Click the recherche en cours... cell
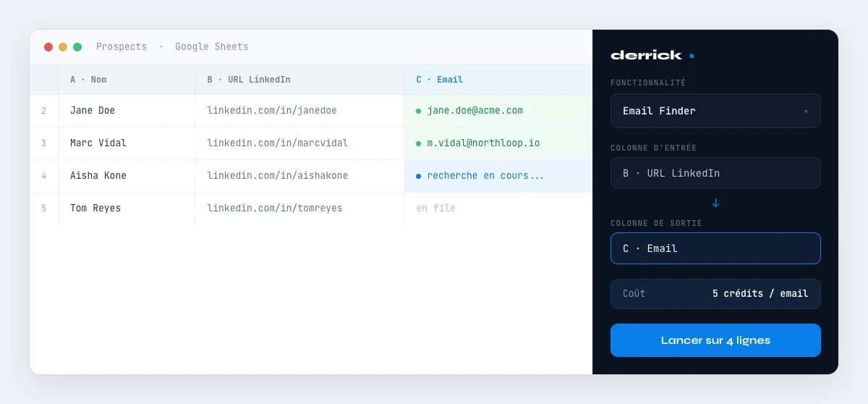Screen dimensions: 868x404 (x=498, y=176)
